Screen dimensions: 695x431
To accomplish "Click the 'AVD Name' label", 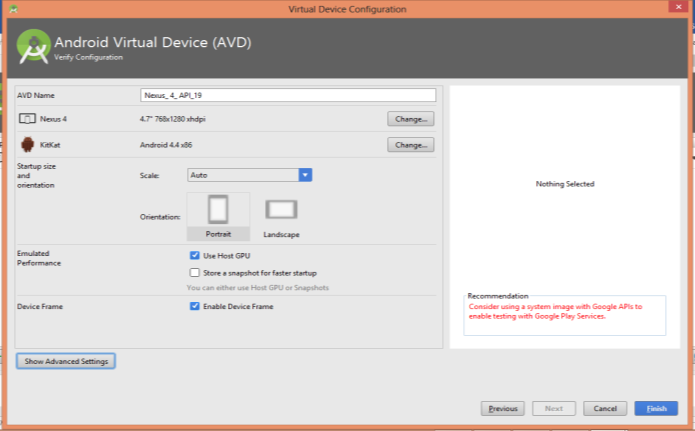I will pos(35,95).
